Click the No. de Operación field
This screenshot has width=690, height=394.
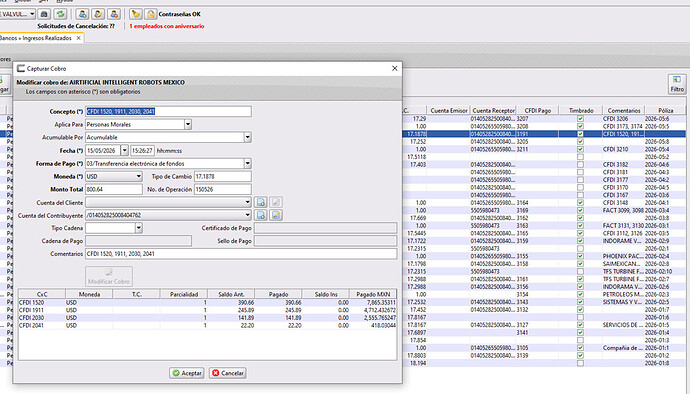pyautogui.click(x=223, y=189)
